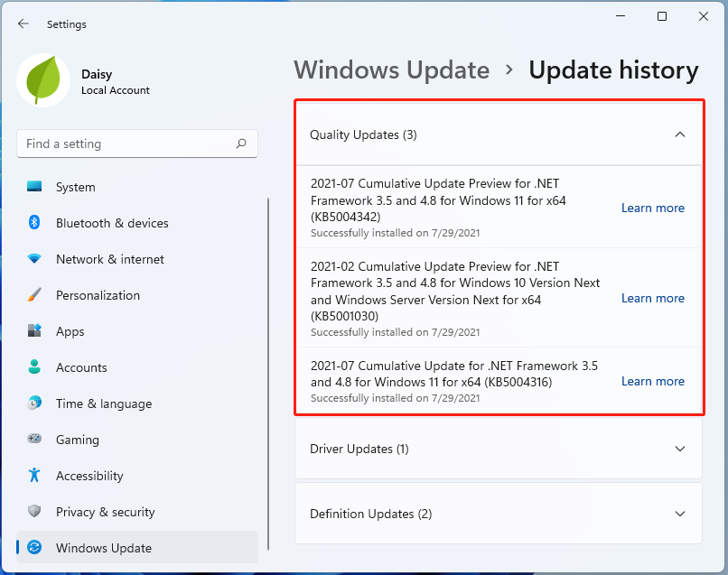This screenshot has width=728, height=575.
Task: Click Learn more for KB5001030
Action: [x=653, y=298]
